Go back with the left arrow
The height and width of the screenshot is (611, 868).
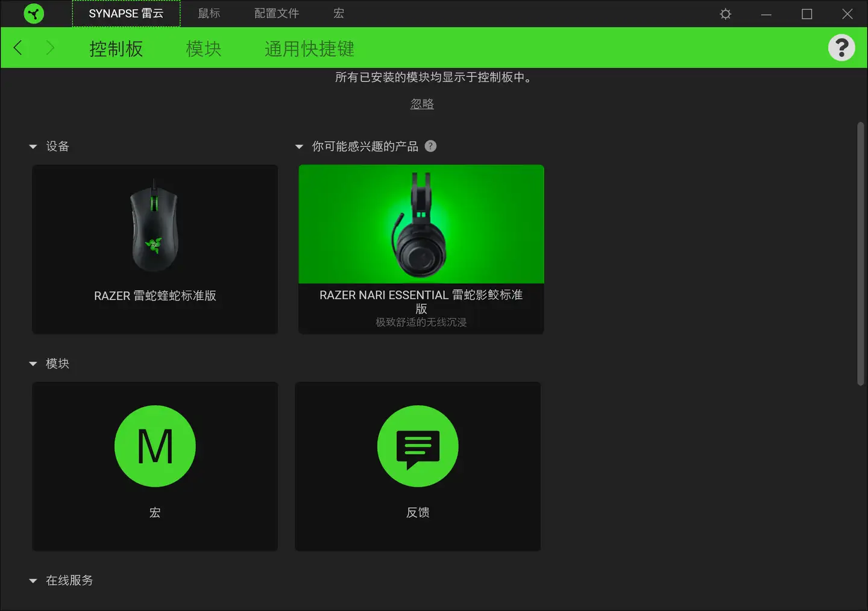tap(17, 48)
